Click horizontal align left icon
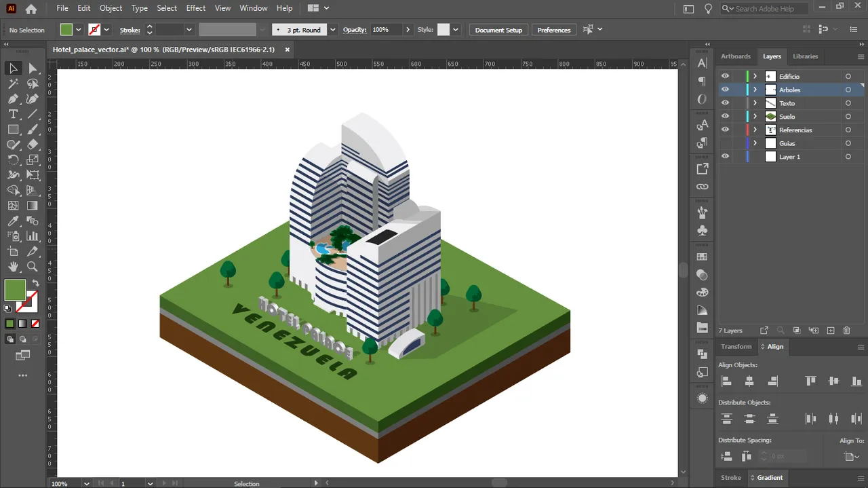 726,381
